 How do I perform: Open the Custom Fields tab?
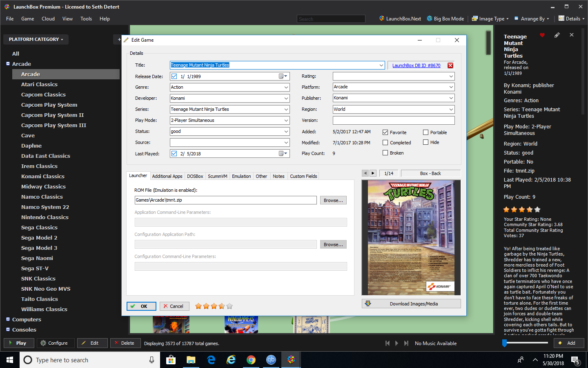pos(303,176)
